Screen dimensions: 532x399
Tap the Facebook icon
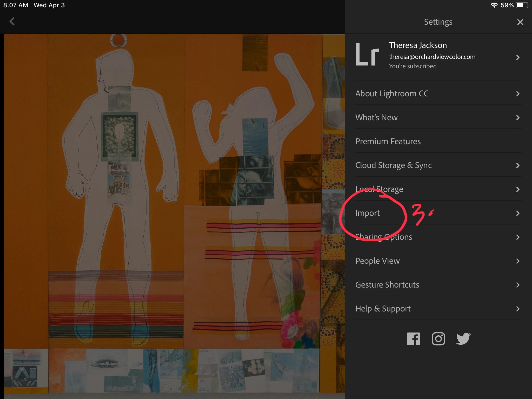413,339
